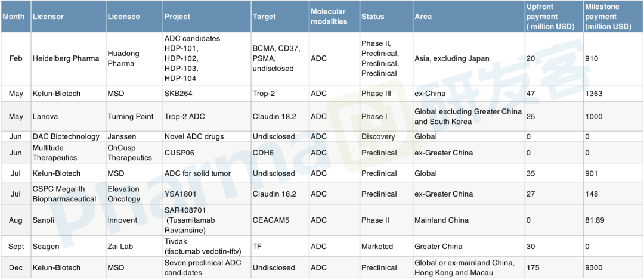The image size is (644, 280).
Task: Click the Heidelberg Pharma licensor cell
Action: [x=61, y=58]
